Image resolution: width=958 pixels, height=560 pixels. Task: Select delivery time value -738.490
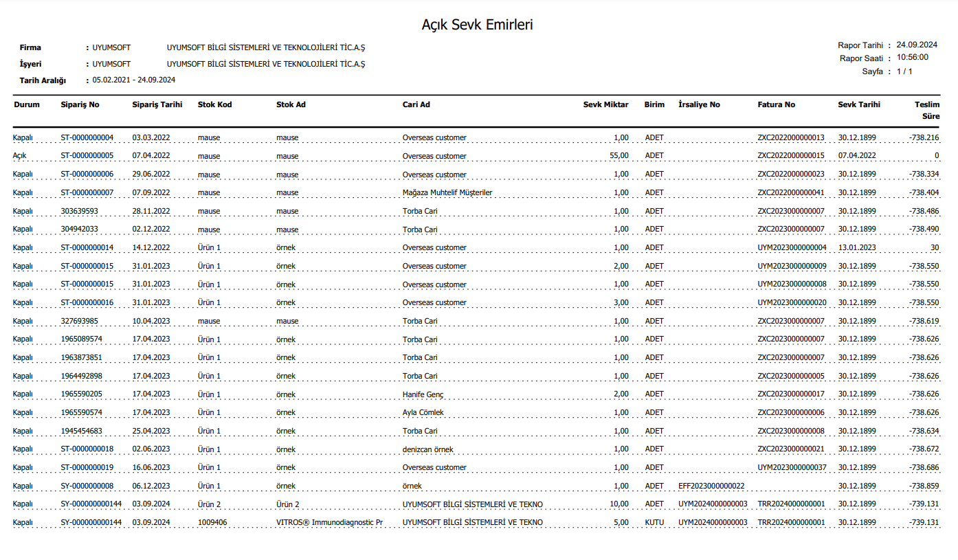[x=924, y=229]
